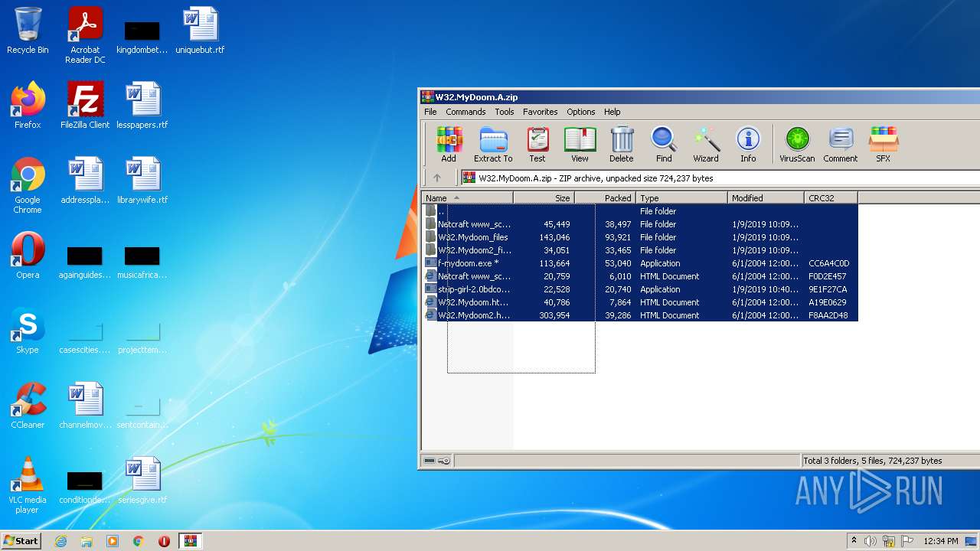
Task: Go up one folder with arrow button
Action: [437, 178]
